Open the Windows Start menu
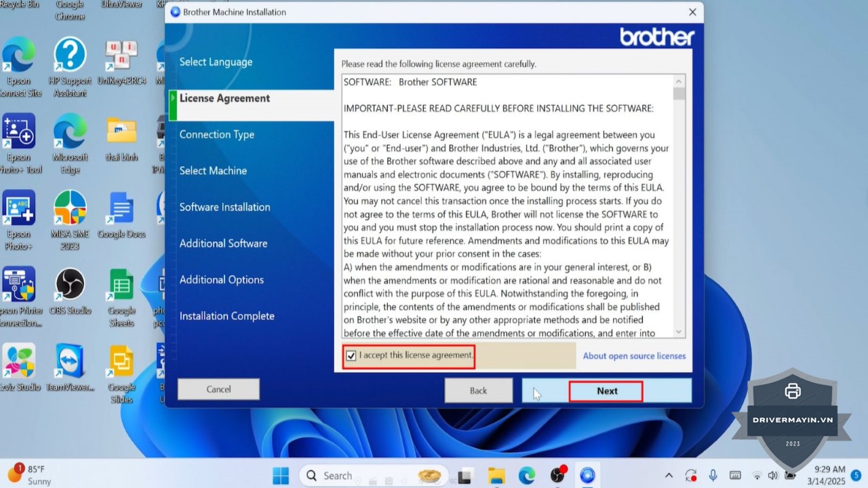 pos(281,476)
